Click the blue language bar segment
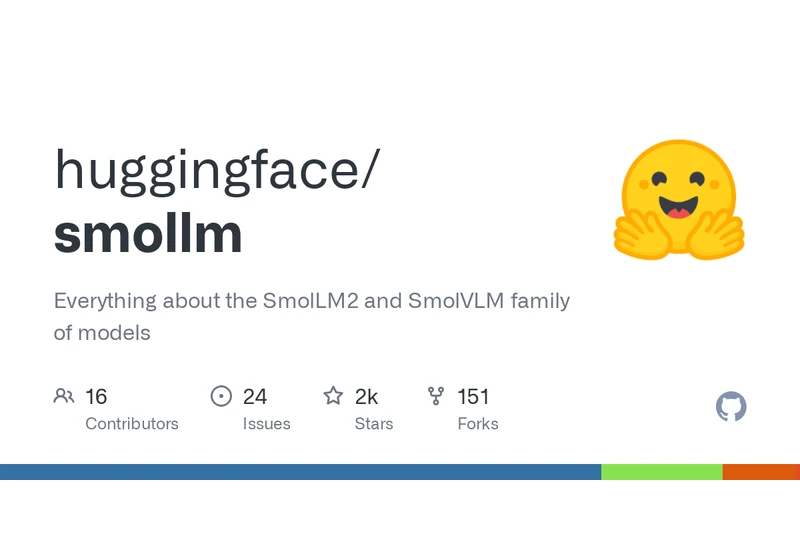The image size is (800, 560). click(x=301, y=472)
